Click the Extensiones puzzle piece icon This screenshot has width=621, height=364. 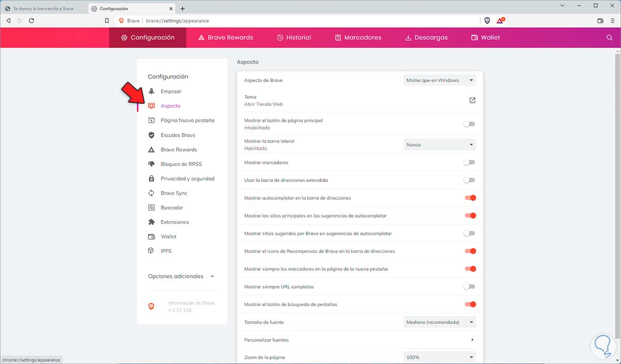[x=151, y=222]
